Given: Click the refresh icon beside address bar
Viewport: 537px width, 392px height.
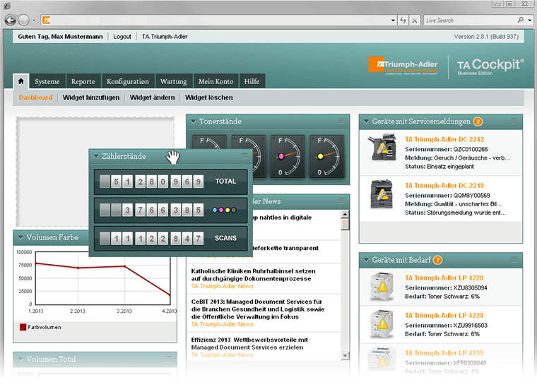Looking at the screenshot, I should [x=403, y=20].
